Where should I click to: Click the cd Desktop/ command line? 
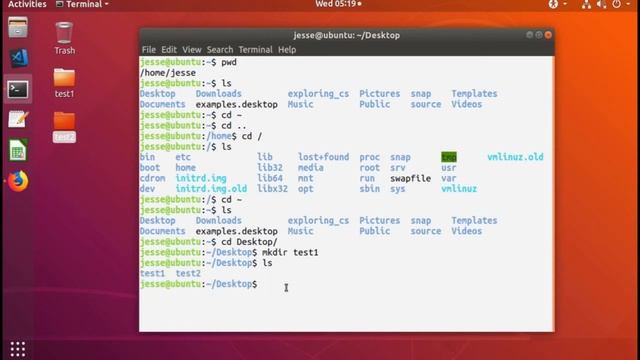click(209, 242)
